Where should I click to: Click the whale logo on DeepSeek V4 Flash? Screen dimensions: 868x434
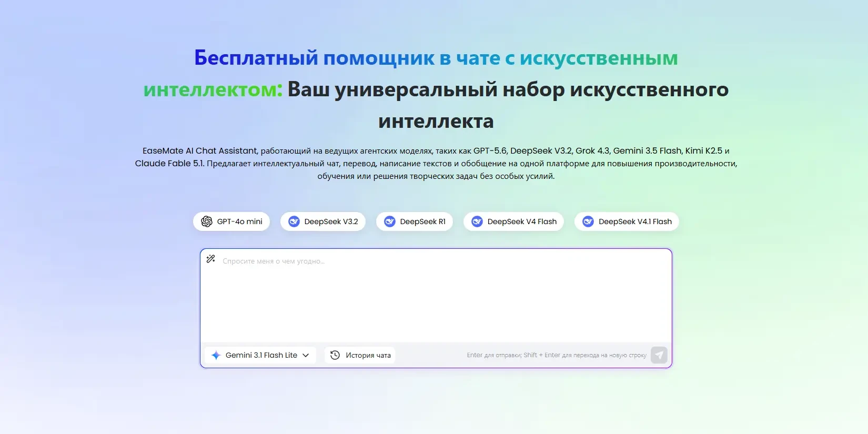click(477, 221)
